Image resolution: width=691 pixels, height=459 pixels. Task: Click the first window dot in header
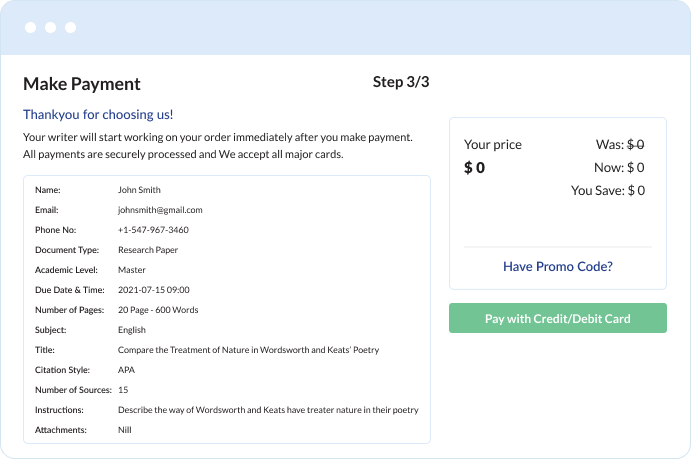30,27
